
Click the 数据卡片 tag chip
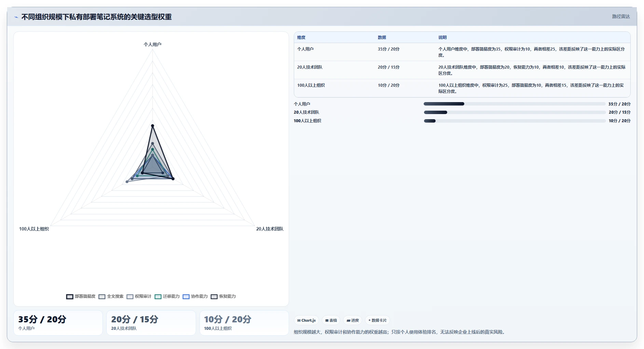tap(378, 320)
